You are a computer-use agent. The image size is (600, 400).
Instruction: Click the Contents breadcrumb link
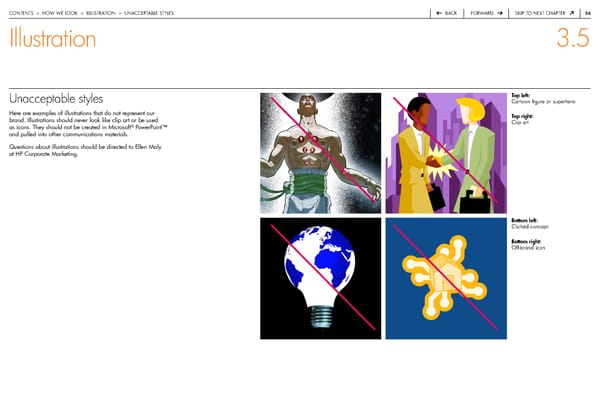coord(21,12)
